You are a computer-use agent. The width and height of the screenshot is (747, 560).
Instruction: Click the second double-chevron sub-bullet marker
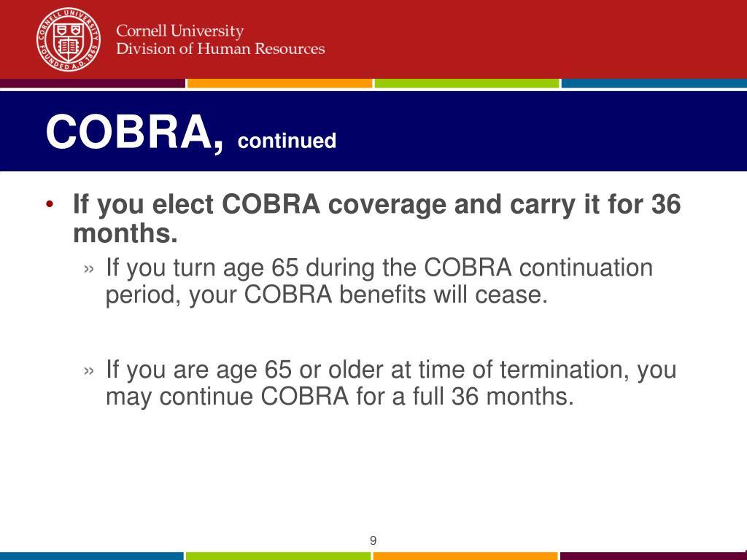(88, 370)
